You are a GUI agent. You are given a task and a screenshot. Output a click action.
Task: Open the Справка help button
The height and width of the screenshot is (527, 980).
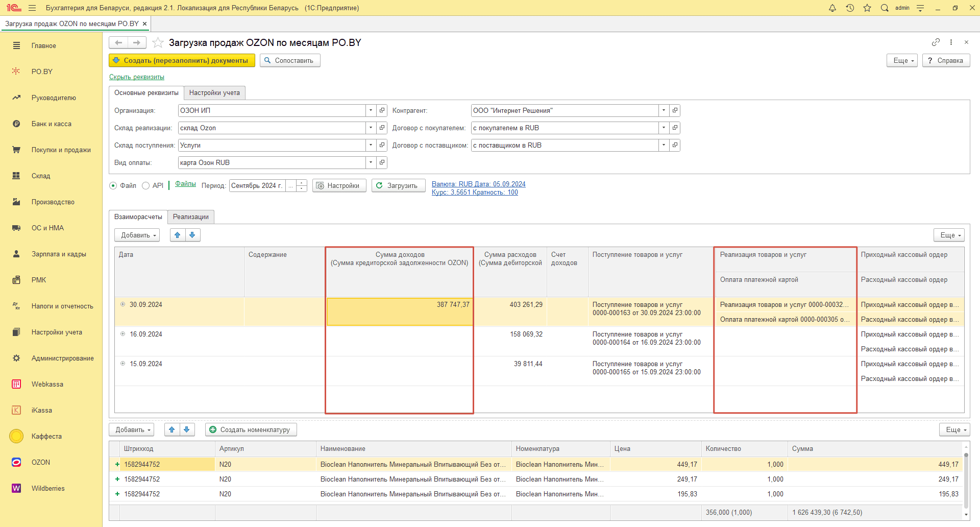pyautogui.click(x=946, y=60)
